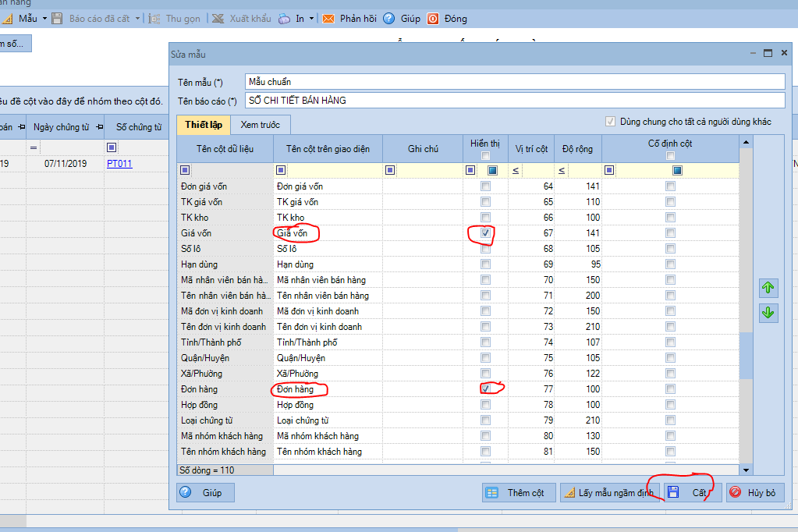Open the In print dropdown arrow

coord(312,18)
